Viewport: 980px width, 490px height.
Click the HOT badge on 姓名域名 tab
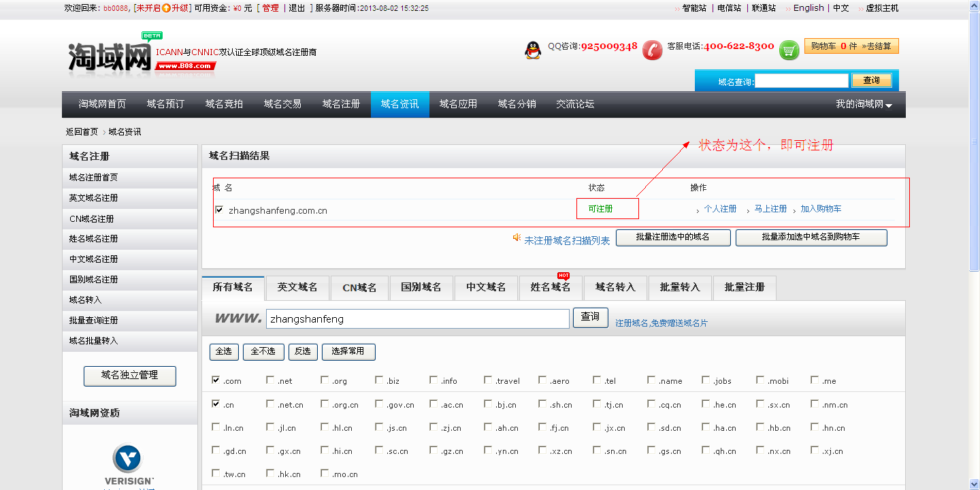562,277
